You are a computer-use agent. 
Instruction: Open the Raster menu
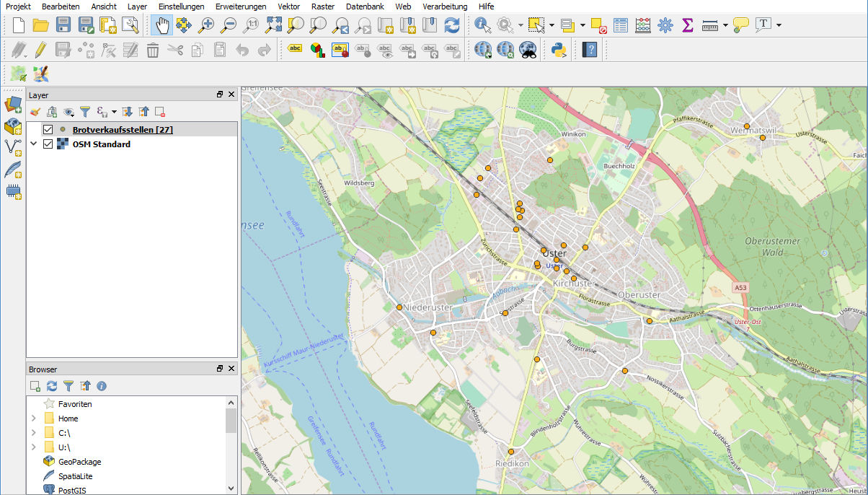[x=322, y=6]
